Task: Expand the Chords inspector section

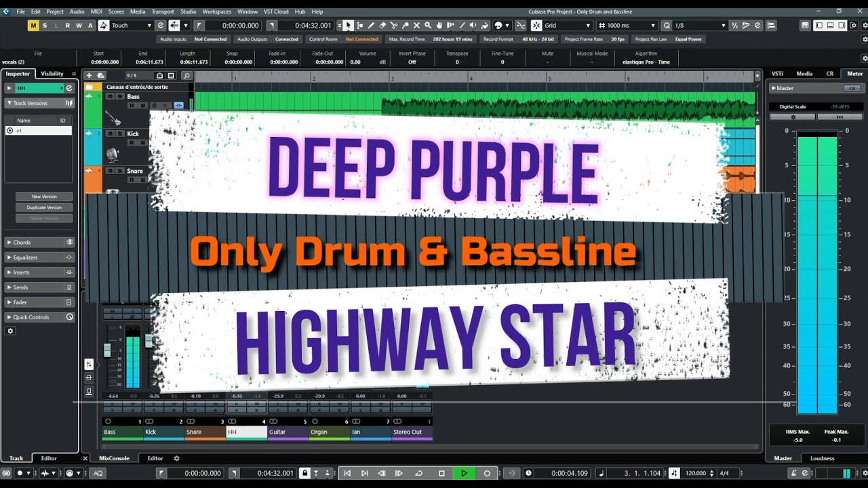Action: pyautogui.click(x=40, y=242)
